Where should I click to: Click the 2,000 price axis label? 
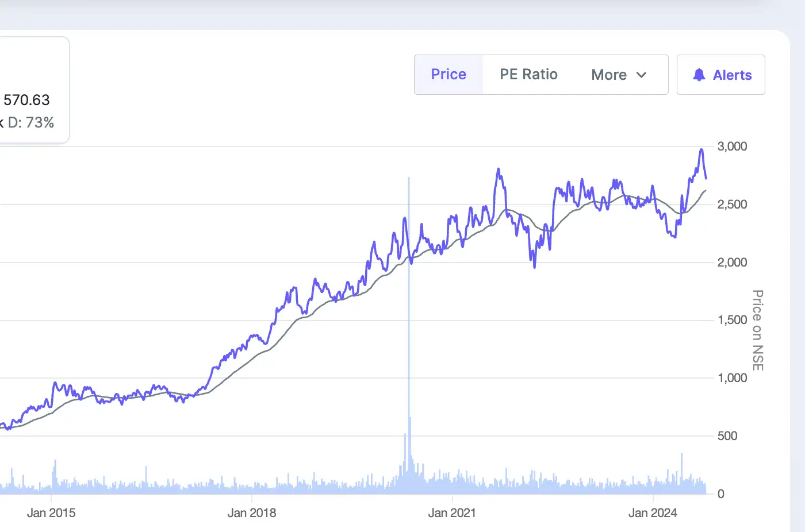coord(732,263)
